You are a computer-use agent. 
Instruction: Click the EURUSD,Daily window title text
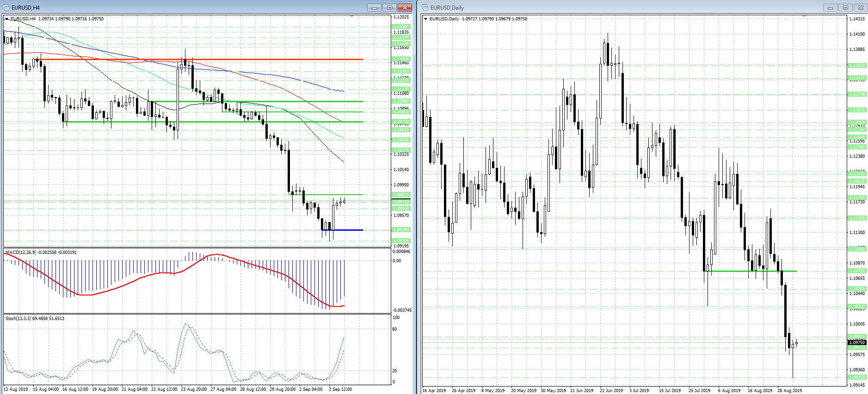tap(447, 8)
